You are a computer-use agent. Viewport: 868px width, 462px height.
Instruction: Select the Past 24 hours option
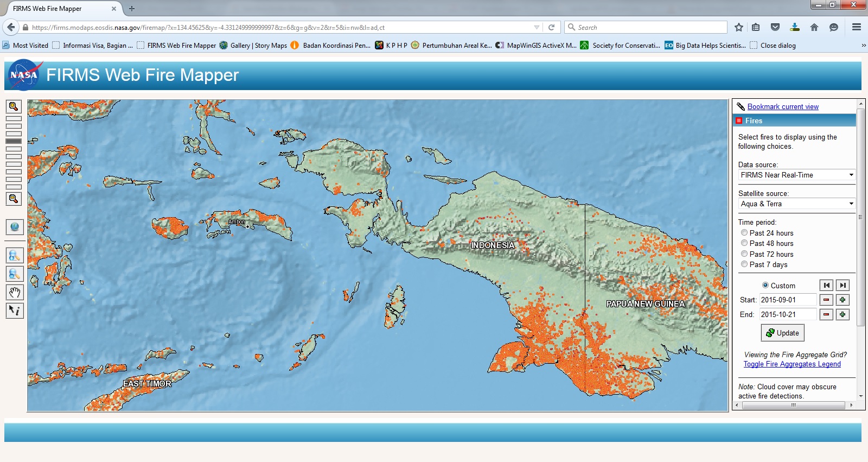point(744,233)
